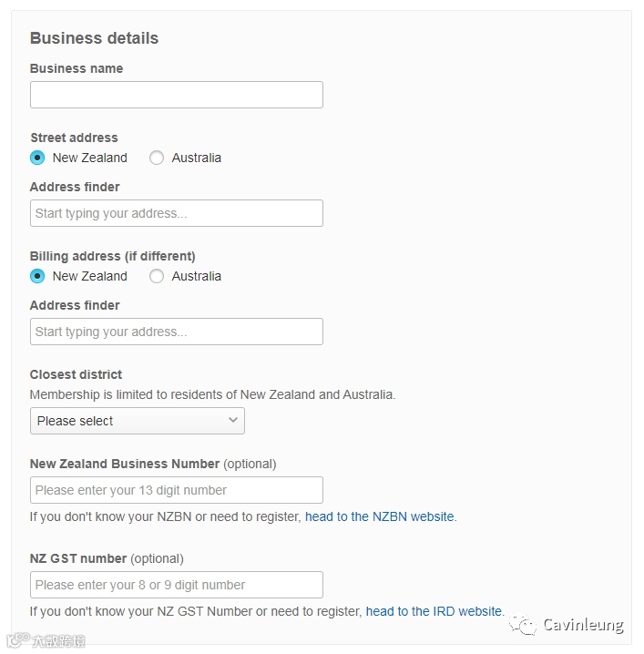
Task: Click the WeChat logo beside Cavinleung
Action: tap(523, 625)
